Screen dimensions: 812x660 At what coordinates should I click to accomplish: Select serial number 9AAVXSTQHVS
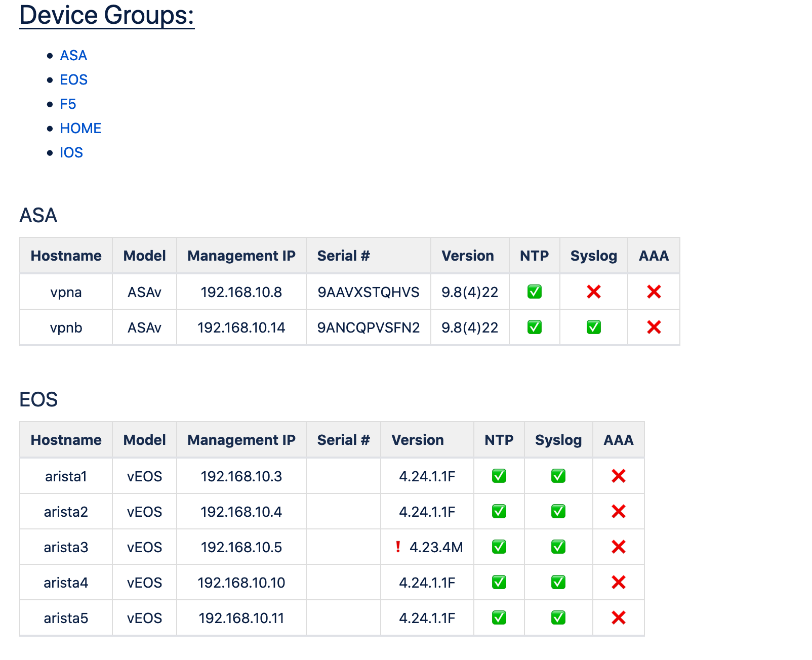pos(369,292)
